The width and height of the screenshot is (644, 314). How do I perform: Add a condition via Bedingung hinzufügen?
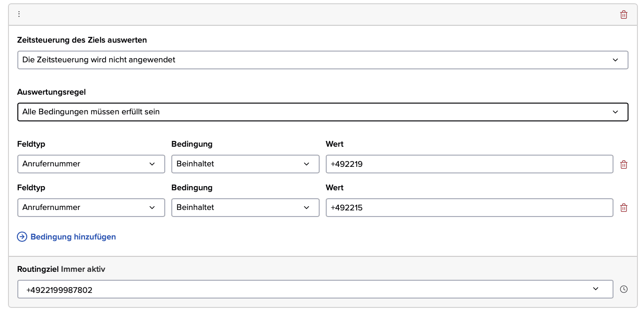pos(73,237)
